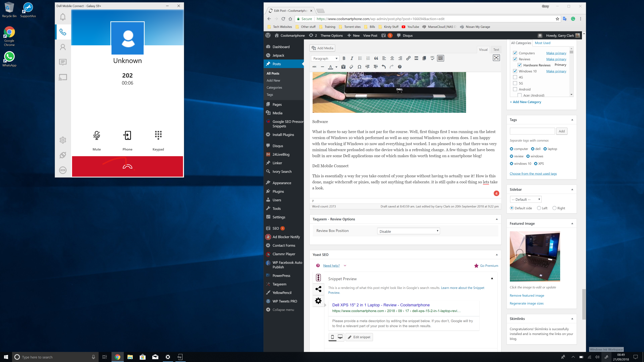Click the tags text input field

(x=532, y=131)
